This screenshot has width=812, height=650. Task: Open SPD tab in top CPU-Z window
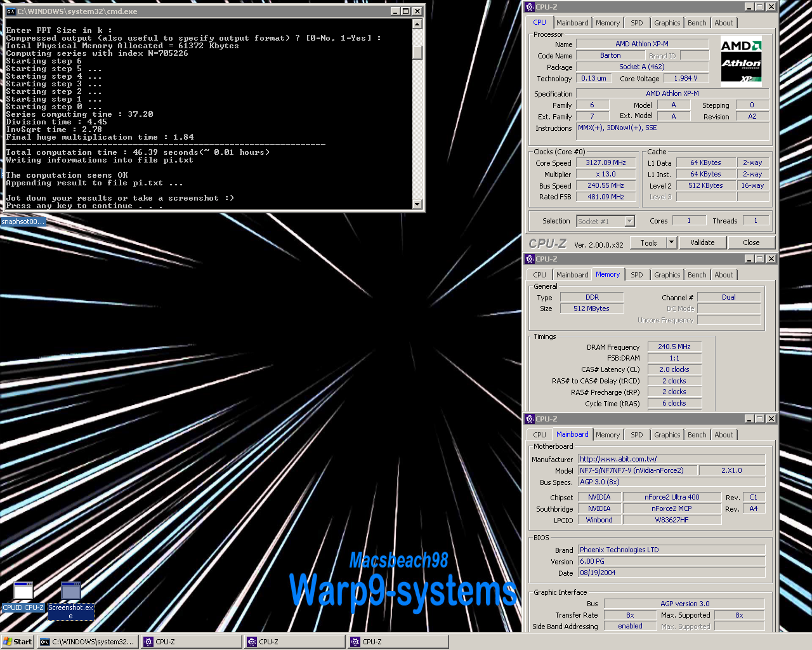click(x=637, y=23)
